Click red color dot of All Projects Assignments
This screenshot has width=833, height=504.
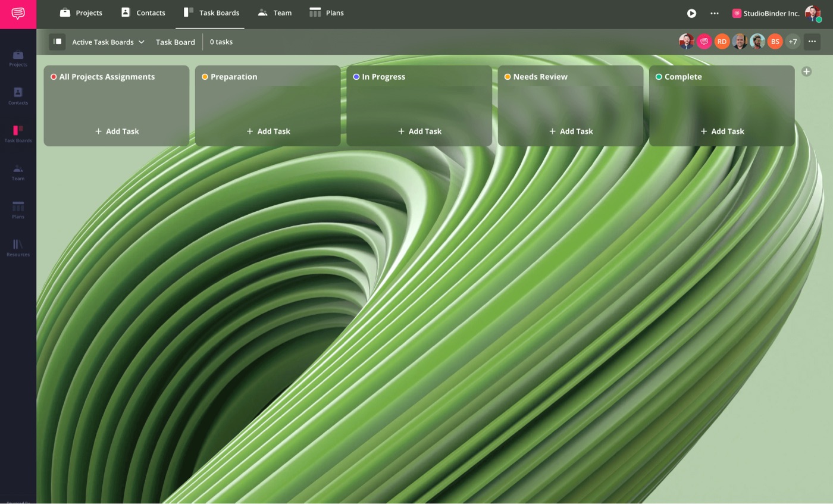coord(54,77)
